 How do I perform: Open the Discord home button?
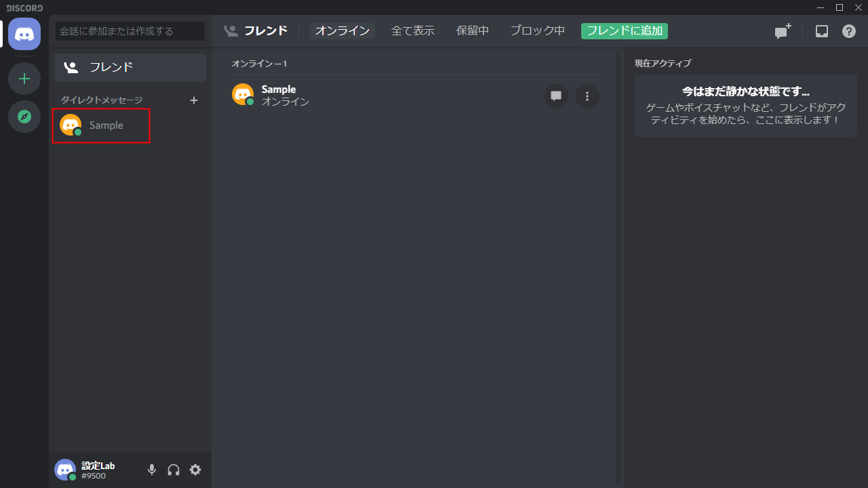point(24,34)
